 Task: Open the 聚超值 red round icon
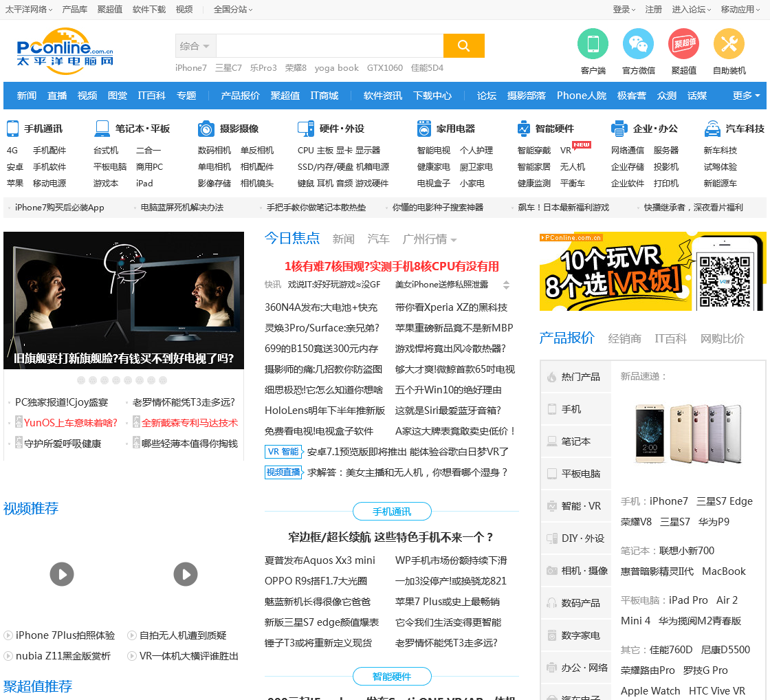pyautogui.click(x=683, y=44)
